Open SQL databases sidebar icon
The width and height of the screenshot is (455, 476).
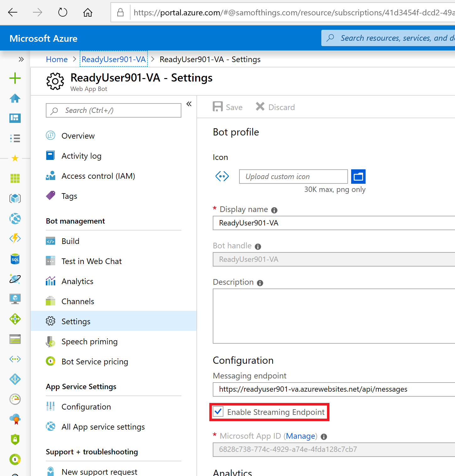pos(15,259)
